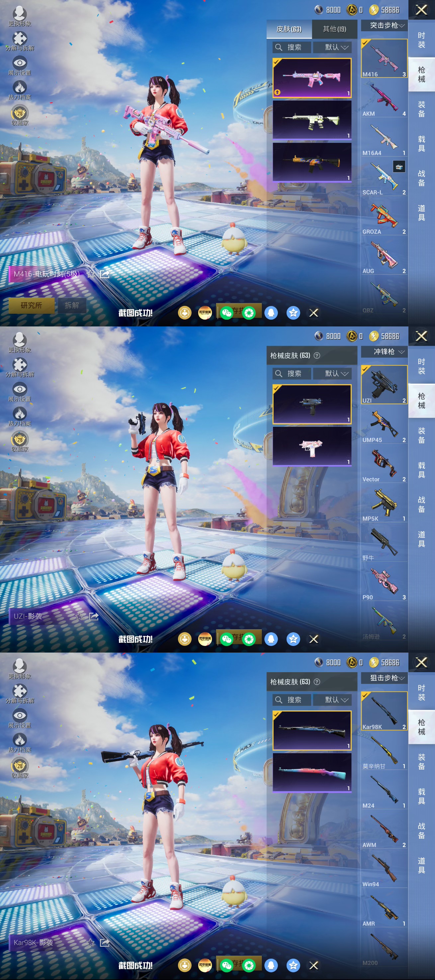Viewport: 435px width, 980px height.
Task: Click the 搜索 search field under 皮肤(63)
Action: (292, 47)
